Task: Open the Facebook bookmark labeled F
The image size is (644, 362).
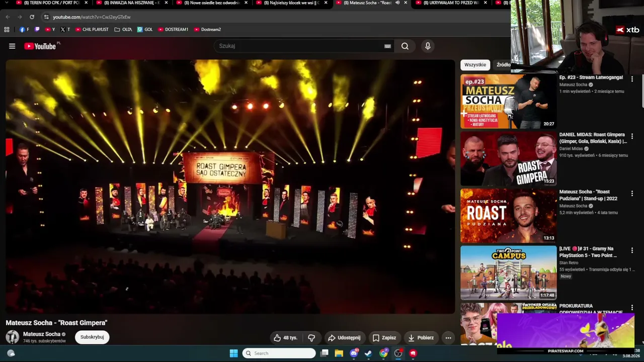Action: [x=24, y=30]
